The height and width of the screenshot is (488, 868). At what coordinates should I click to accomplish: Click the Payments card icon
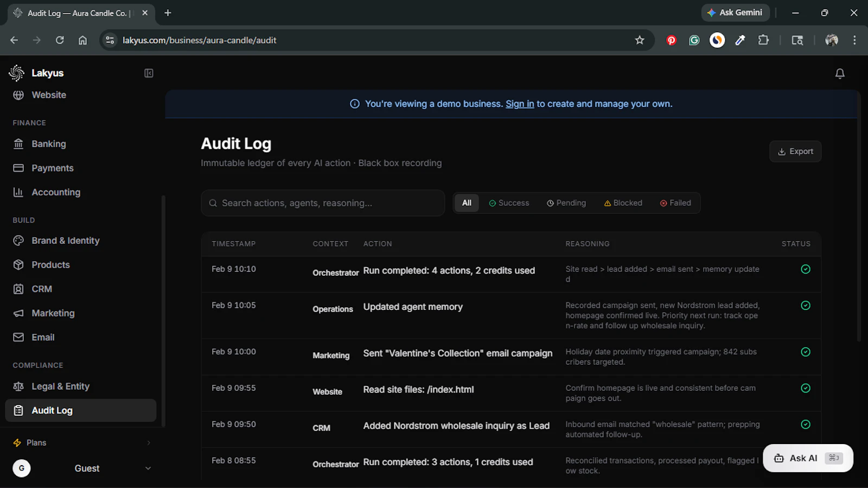(x=18, y=168)
